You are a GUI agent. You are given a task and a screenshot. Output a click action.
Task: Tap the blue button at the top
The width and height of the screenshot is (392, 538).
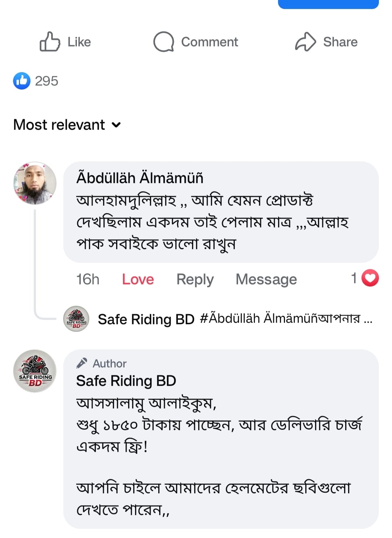tap(328, 4)
